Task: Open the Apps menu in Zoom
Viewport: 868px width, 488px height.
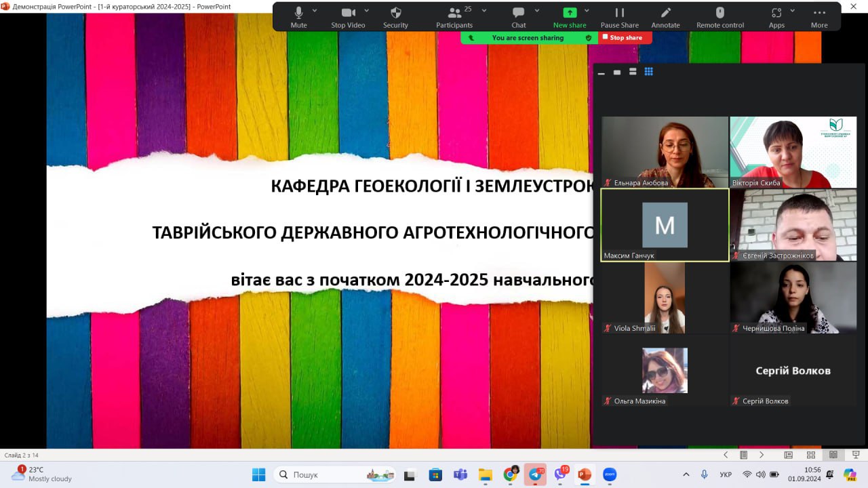Action: coord(776,16)
